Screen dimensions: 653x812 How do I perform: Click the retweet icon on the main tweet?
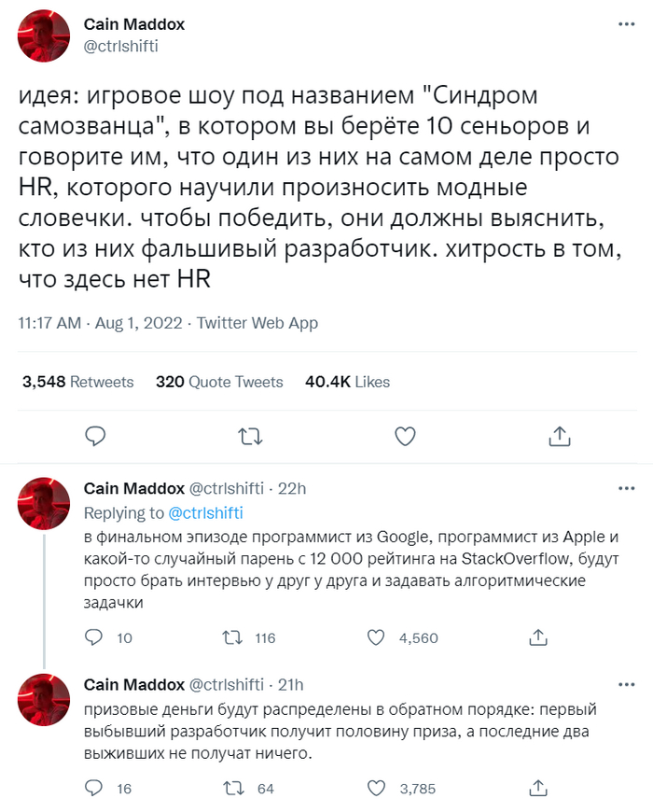[250, 436]
